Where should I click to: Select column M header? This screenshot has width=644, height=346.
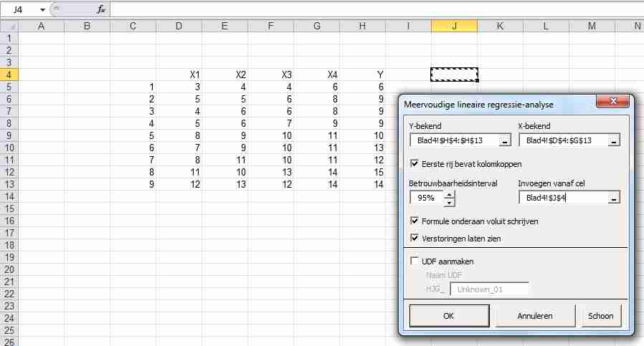click(x=592, y=27)
